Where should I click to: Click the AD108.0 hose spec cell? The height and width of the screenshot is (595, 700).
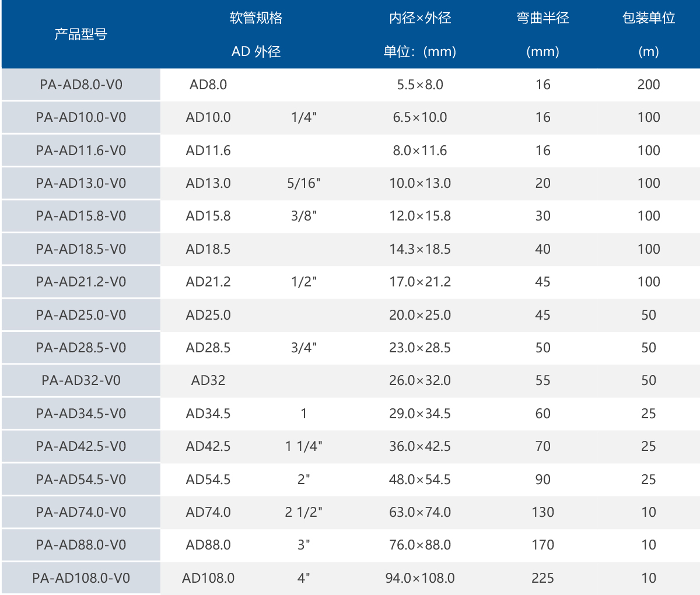[x=208, y=578]
